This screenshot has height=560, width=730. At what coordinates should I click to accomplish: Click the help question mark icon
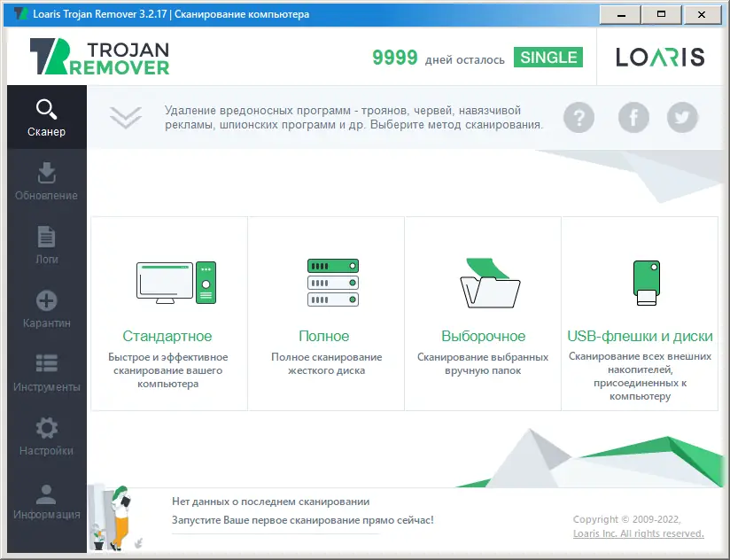pyautogui.click(x=579, y=117)
